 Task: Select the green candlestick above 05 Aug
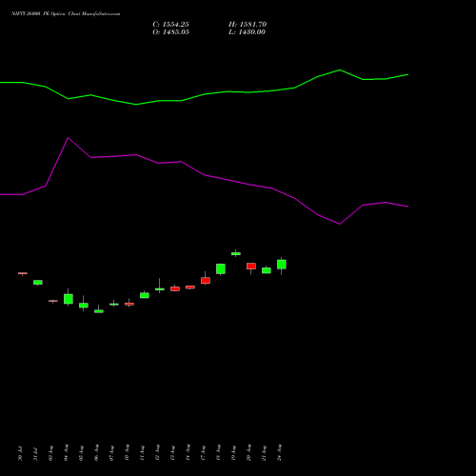pos(84,305)
